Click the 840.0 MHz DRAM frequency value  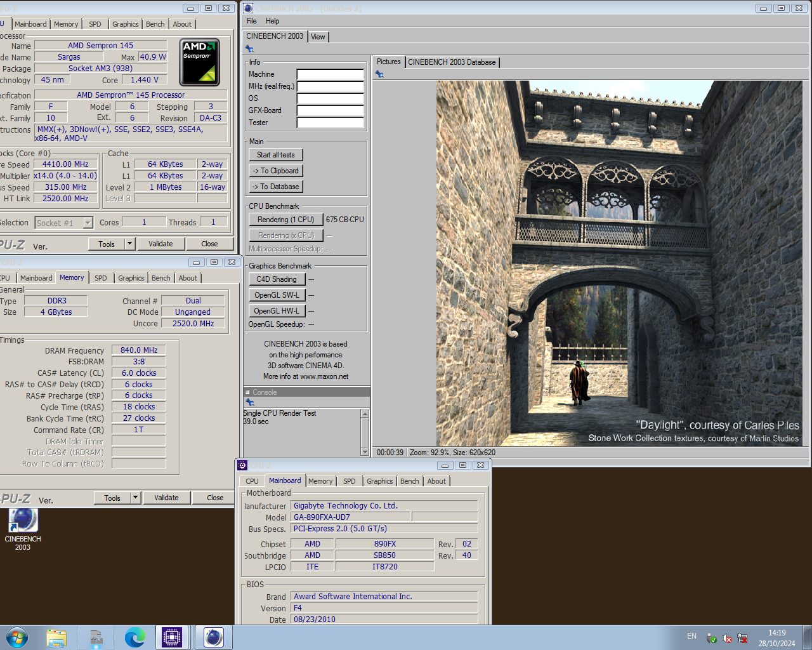coord(139,350)
